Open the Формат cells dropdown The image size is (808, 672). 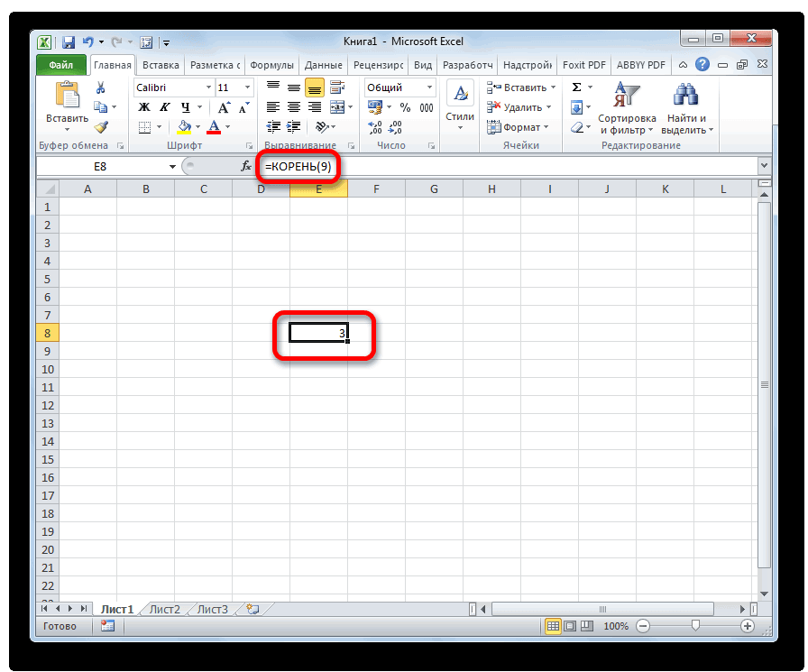[518, 127]
